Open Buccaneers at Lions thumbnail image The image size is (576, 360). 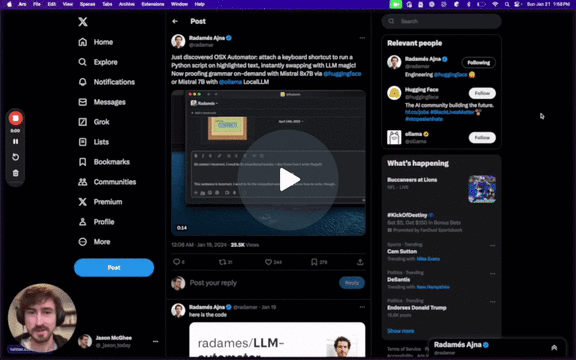point(482,189)
